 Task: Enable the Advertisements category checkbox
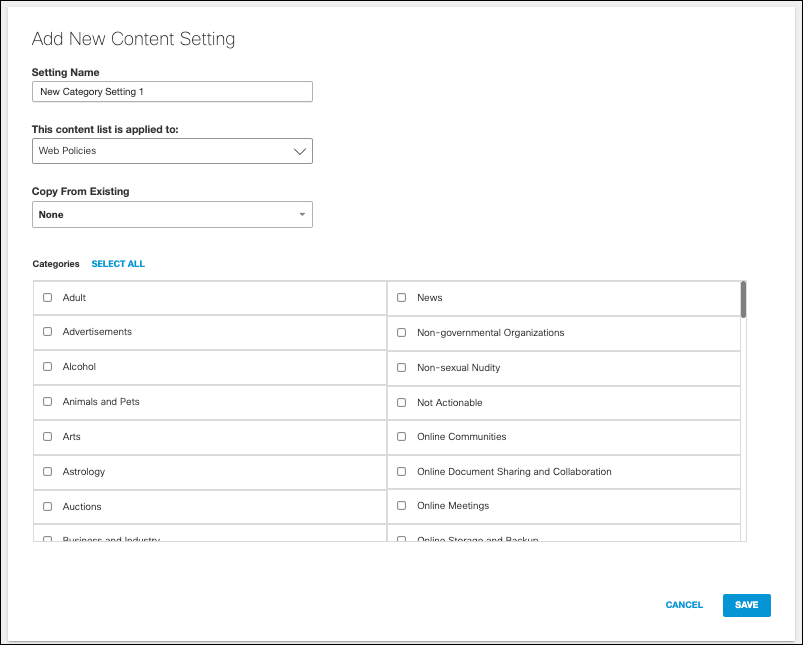click(x=48, y=332)
